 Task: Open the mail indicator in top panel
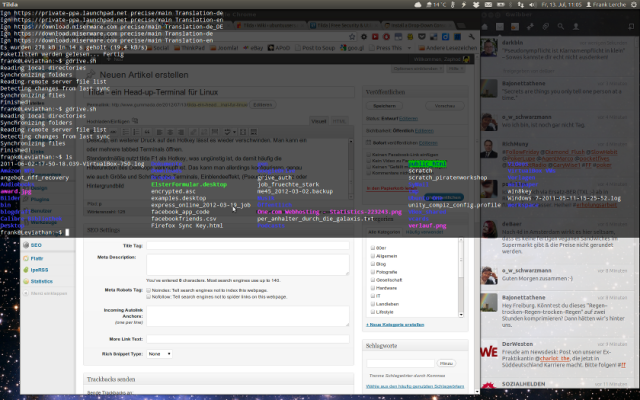(488, 4)
